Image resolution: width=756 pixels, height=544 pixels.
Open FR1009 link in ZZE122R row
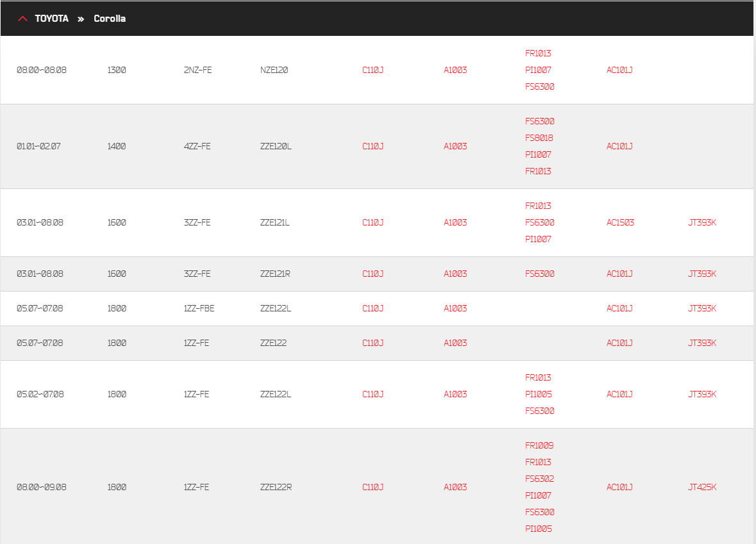click(x=539, y=446)
